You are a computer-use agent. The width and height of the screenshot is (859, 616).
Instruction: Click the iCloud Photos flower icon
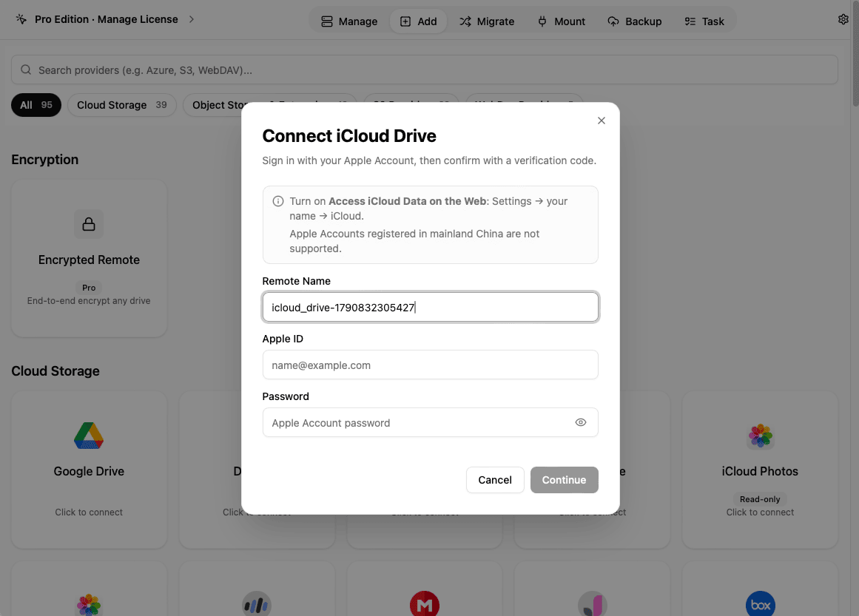[761, 436]
